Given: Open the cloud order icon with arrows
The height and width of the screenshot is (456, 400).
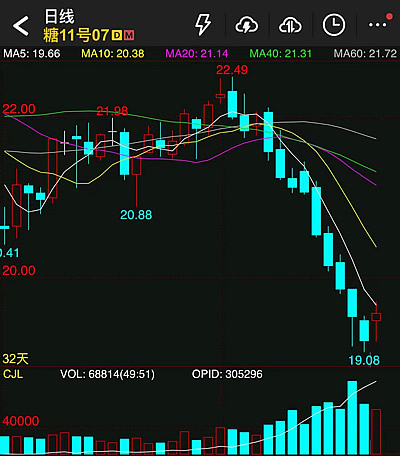Looking at the screenshot, I should 290,25.
